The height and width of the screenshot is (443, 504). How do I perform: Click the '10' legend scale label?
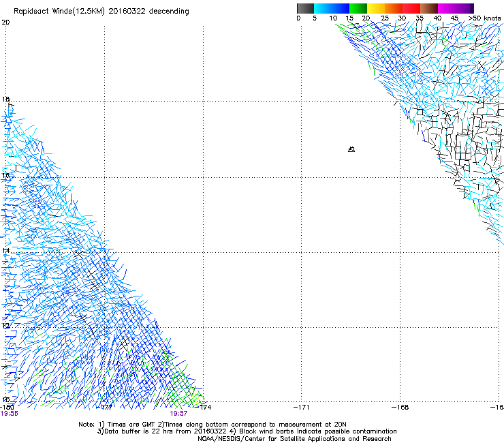click(x=333, y=18)
